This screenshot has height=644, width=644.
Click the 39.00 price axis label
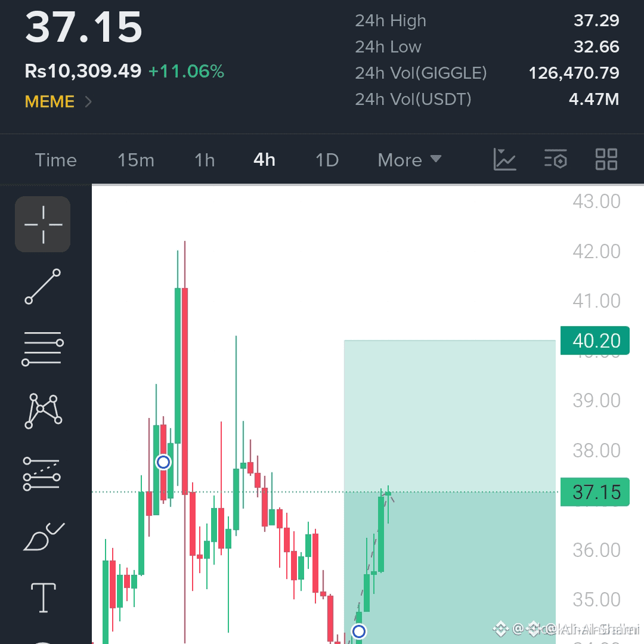596,401
